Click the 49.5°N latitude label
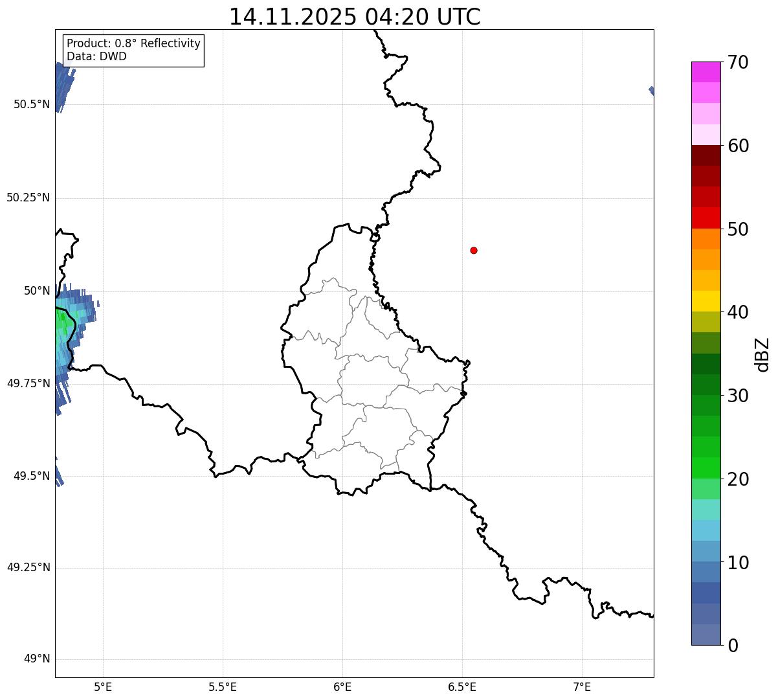This screenshot has height=700, width=778. tap(32, 476)
